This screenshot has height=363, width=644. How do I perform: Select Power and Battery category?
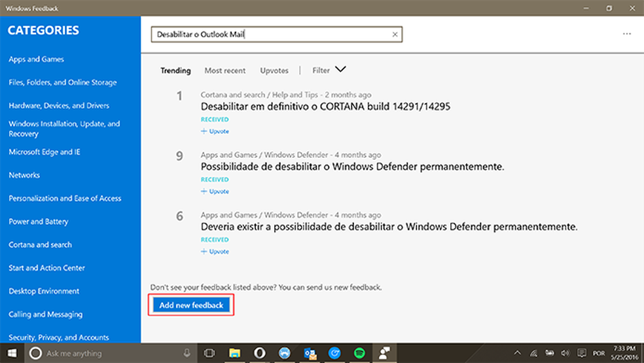pos(38,221)
